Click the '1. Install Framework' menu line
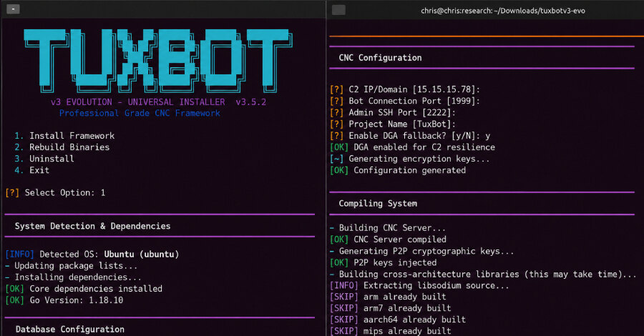 [x=64, y=136]
